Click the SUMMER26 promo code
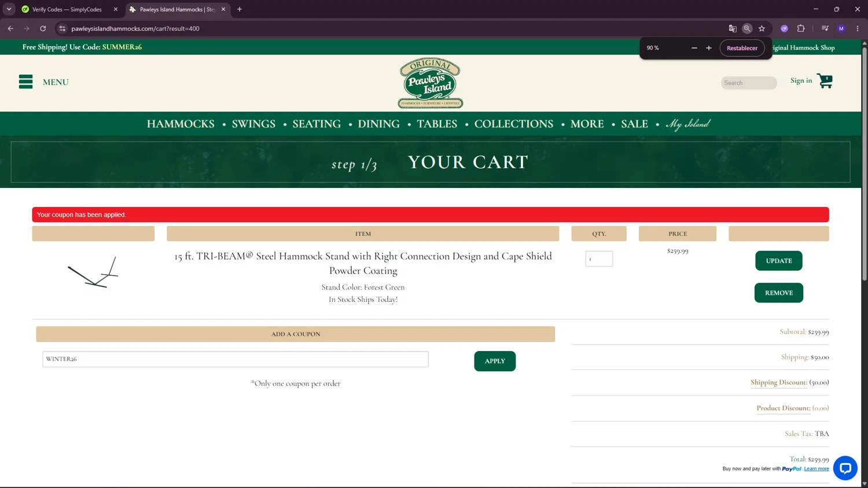 pos(122,47)
